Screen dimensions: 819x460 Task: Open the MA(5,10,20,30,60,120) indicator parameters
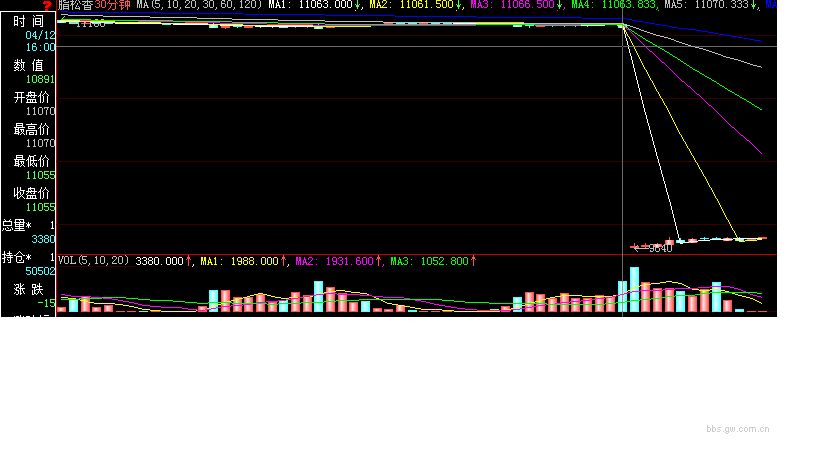click(x=199, y=5)
